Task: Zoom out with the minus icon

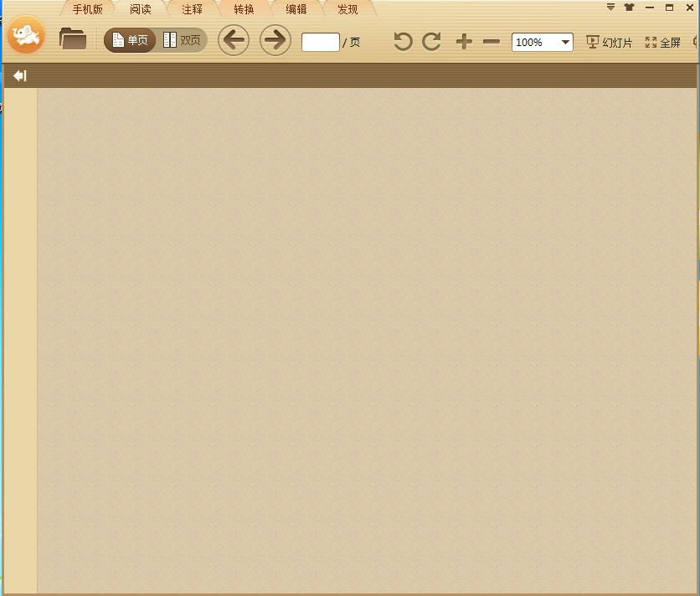Action: click(492, 42)
